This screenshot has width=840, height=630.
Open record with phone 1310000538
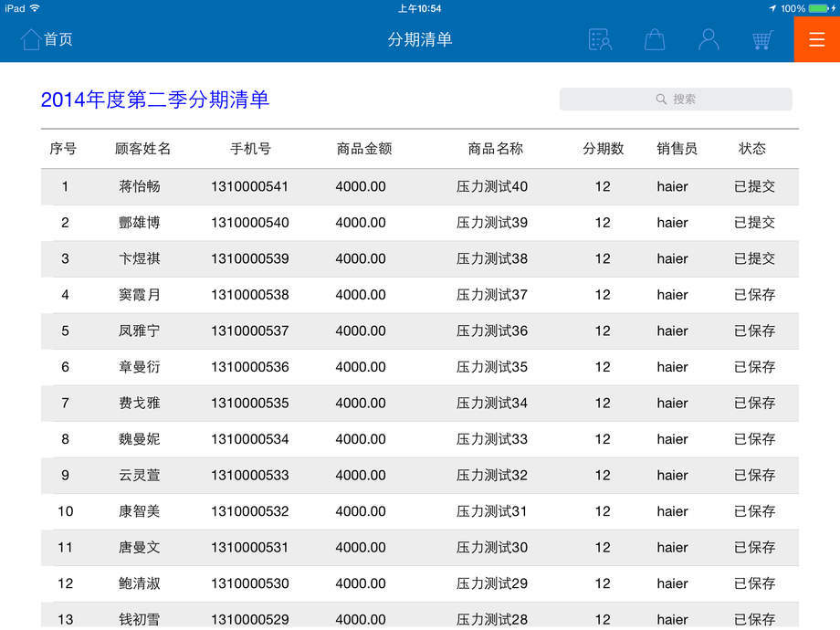pos(249,295)
